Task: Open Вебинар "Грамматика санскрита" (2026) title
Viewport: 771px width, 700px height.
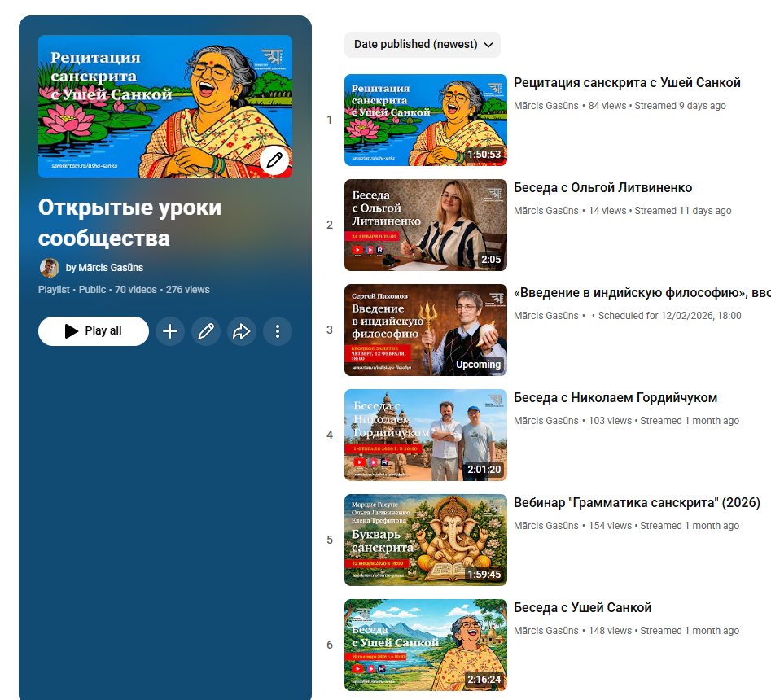Action: coord(637,503)
